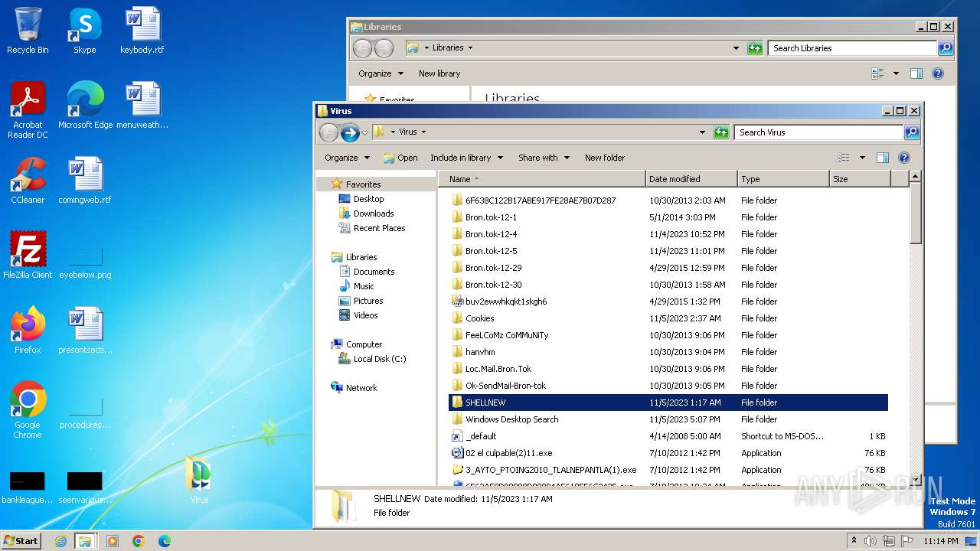
Task: Open Internet Explorer from the taskbar
Action: [x=60, y=541]
